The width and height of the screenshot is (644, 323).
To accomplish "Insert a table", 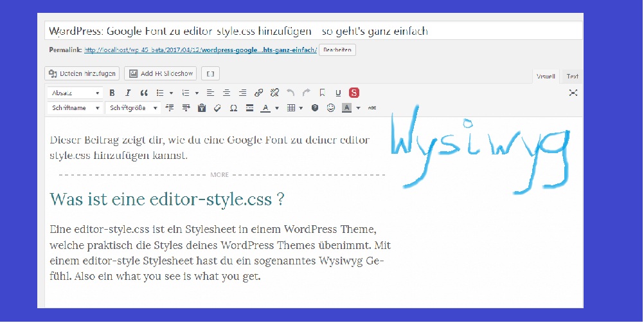I will point(291,107).
